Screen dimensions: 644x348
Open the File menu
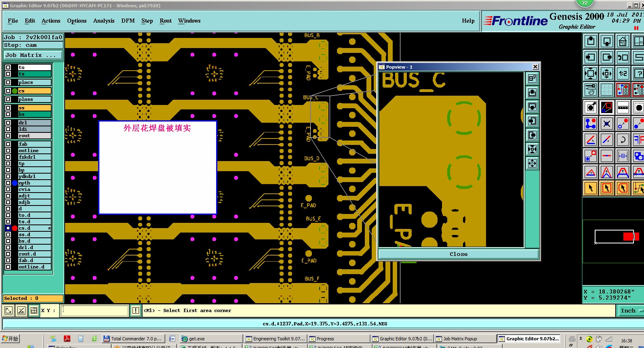[13, 21]
